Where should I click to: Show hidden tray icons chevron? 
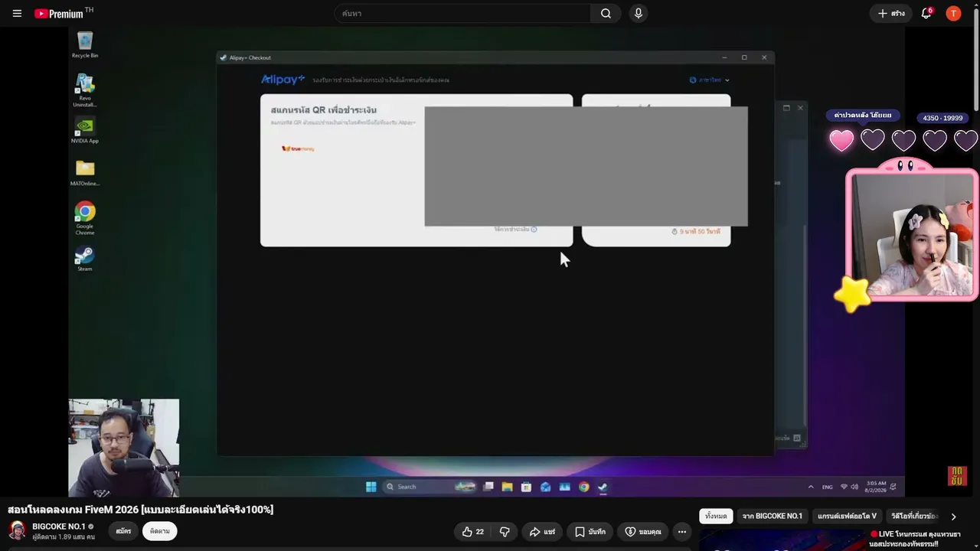point(811,487)
